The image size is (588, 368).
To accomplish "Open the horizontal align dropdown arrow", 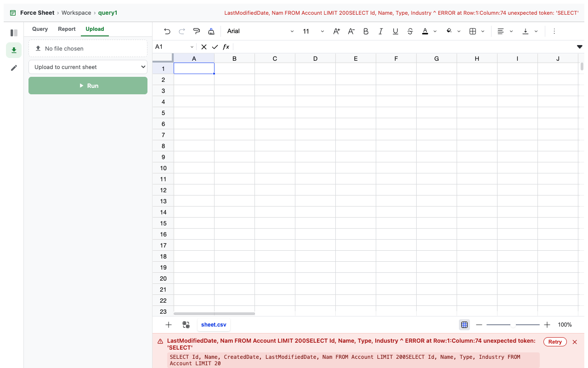I will [x=511, y=31].
